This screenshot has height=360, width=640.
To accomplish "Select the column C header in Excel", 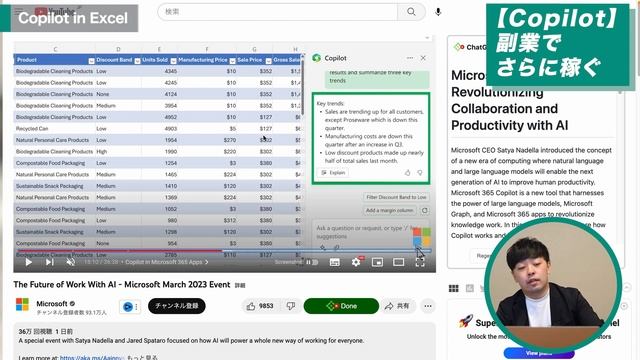I will 55,49.
